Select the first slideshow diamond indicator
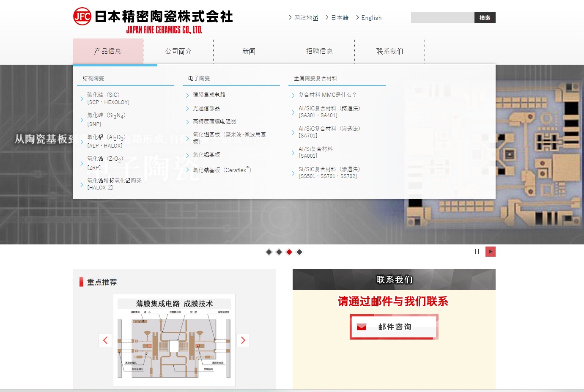Viewport: 584px width, 392px height. pos(269,252)
